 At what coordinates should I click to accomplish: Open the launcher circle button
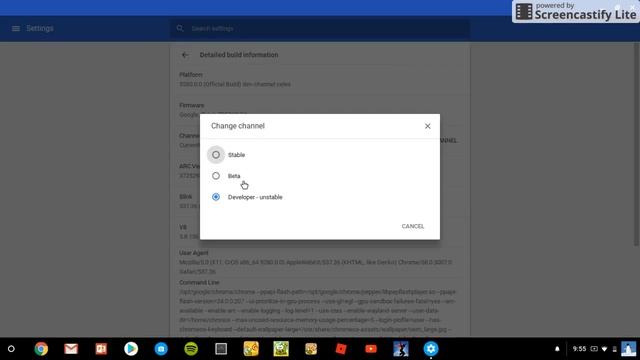[11, 349]
